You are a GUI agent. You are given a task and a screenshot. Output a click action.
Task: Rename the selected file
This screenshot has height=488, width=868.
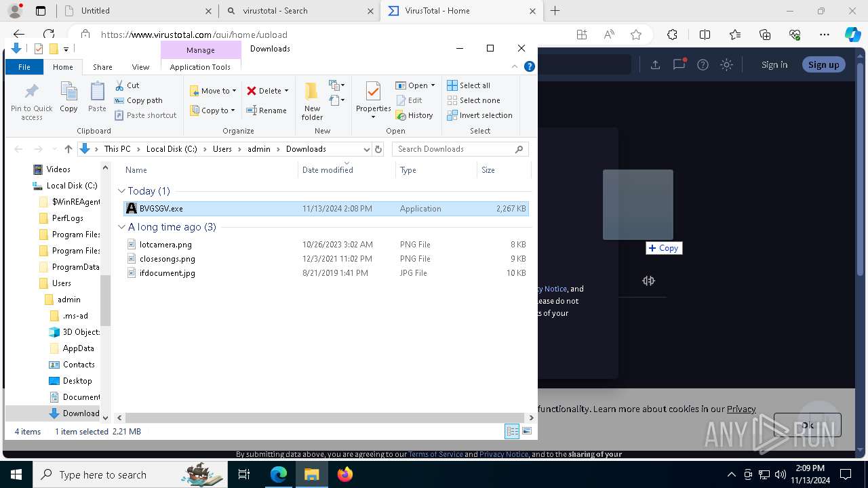[x=267, y=110]
